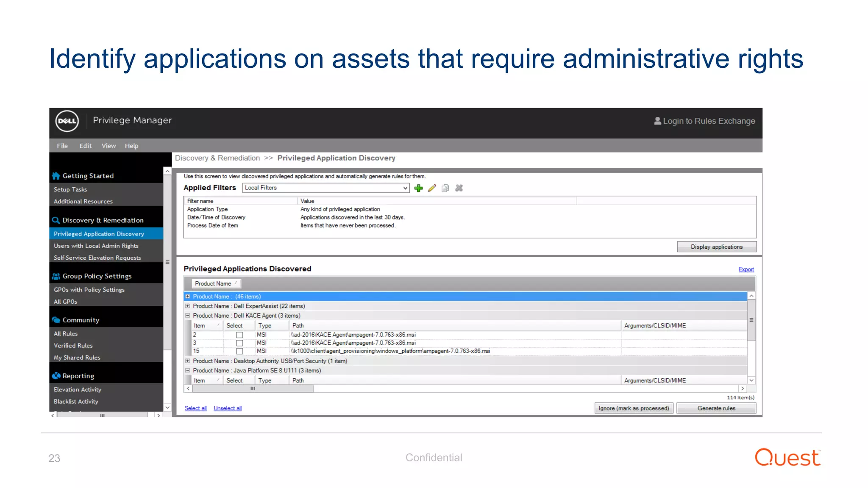Click the Group Policy Settings people icon

point(56,276)
